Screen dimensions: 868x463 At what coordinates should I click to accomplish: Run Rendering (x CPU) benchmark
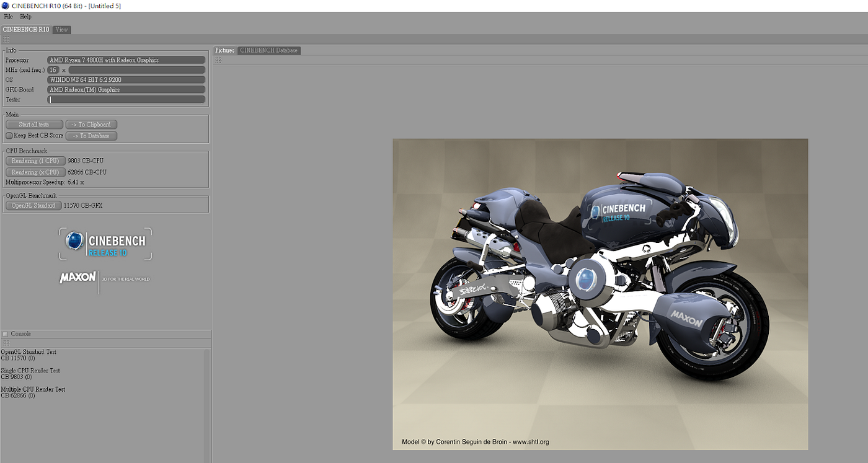coord(35,172)
